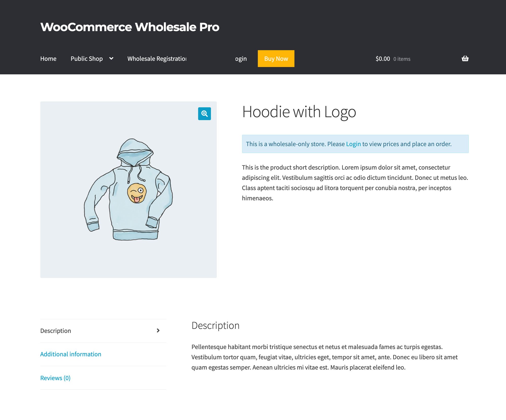Go to Wholesale Registration page
This screenshot has width=506, height=420.
(156, 58)
